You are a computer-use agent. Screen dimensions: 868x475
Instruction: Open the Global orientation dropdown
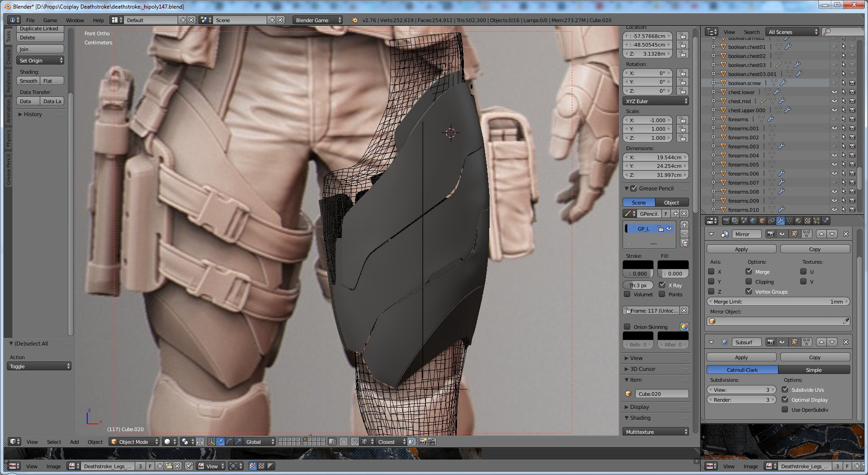click(x=260, y=442)
